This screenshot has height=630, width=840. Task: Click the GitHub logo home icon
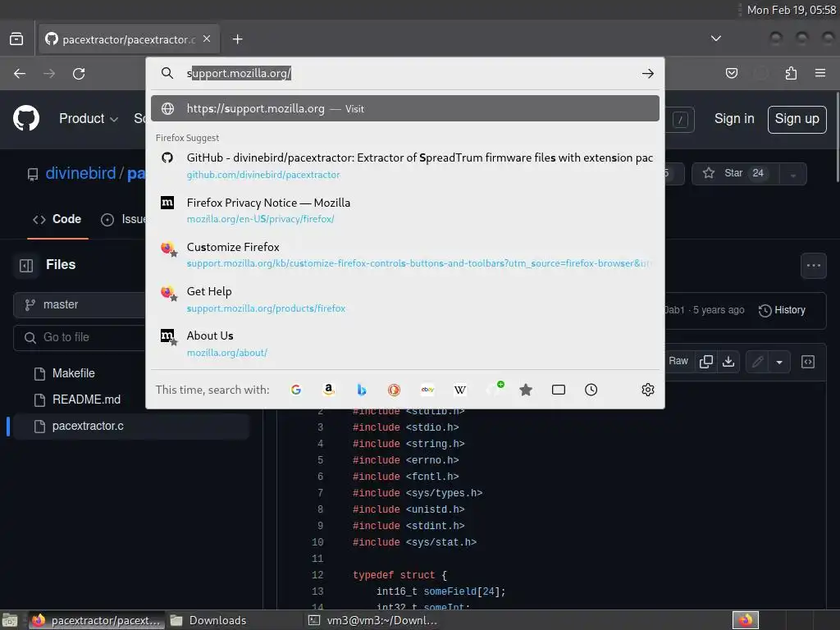[x=26, y=118]
